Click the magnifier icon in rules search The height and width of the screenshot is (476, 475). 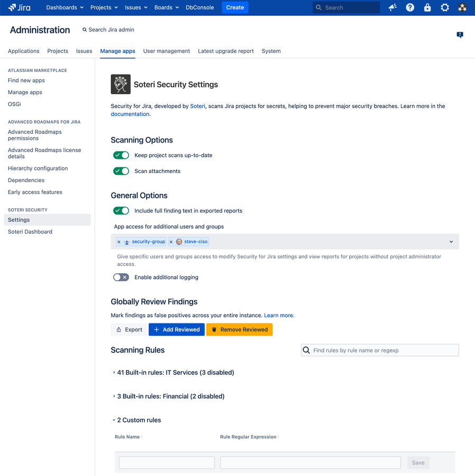point(306,350)
